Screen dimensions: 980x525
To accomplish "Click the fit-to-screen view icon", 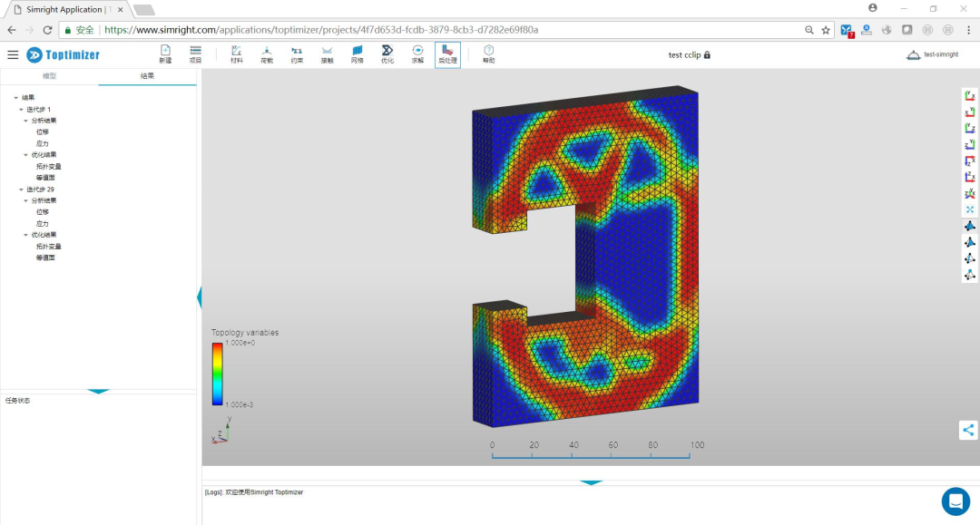I will (969, 209).
